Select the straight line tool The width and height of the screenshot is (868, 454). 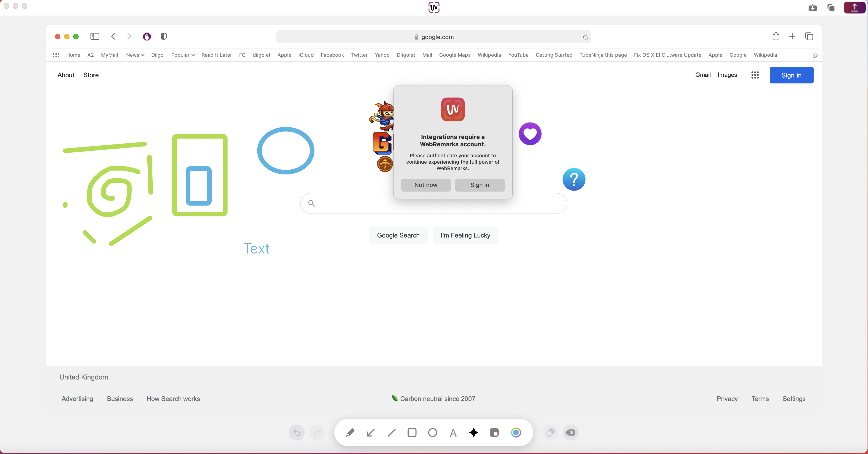pos(391,433)
